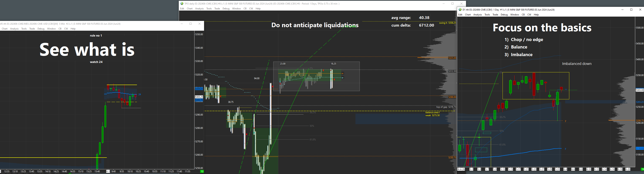Open CW menu in the 5 Min window

(x=66, y=29)
